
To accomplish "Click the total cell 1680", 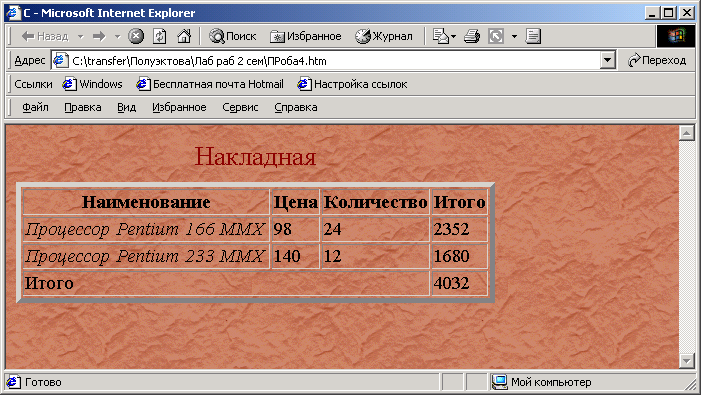I will pyautogui.click(x=460, y=256).
